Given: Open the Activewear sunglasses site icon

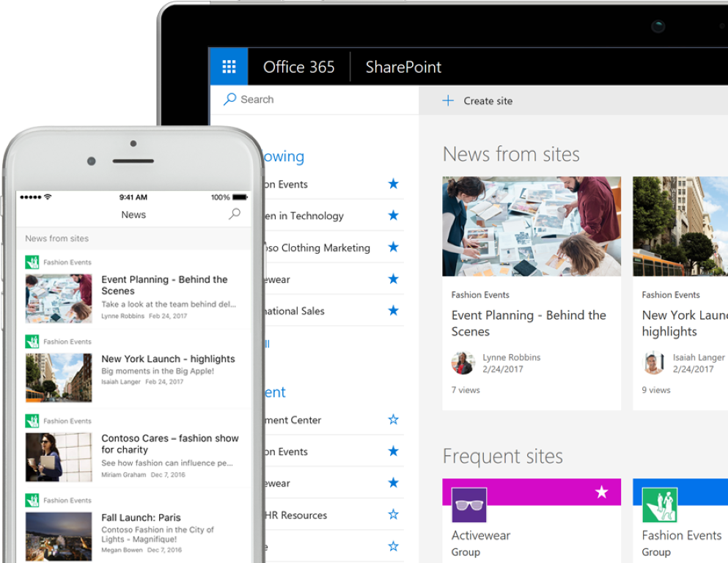Looking at the screenshot, I should 469,505.
